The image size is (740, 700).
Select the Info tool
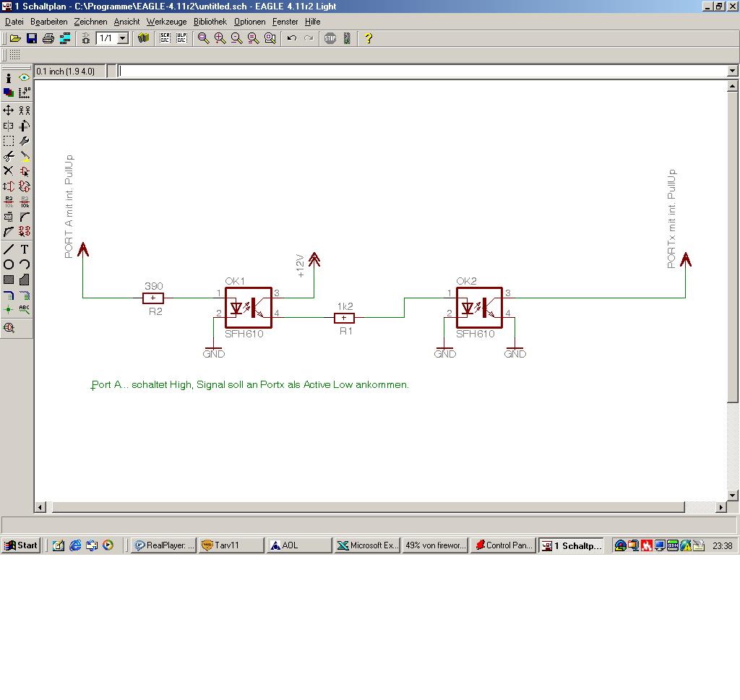pos(9,78)
